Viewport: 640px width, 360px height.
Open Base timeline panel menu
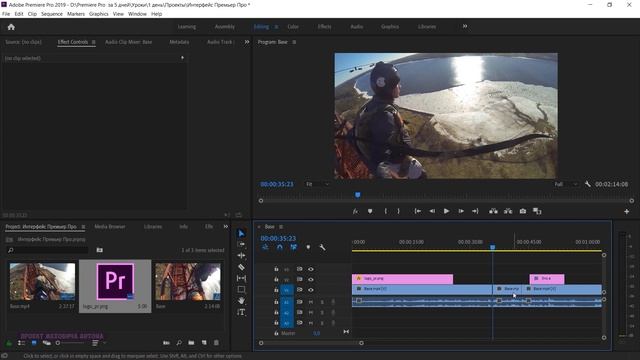click(281, 227)
